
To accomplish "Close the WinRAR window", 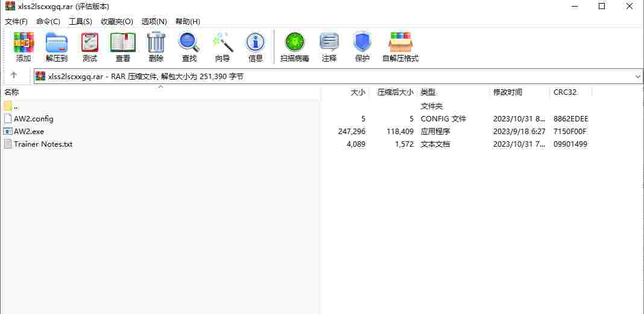I will point(629,6).
